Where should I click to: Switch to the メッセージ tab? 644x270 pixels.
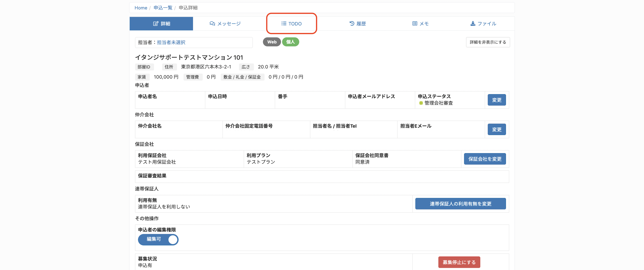(x=225, y=24)
